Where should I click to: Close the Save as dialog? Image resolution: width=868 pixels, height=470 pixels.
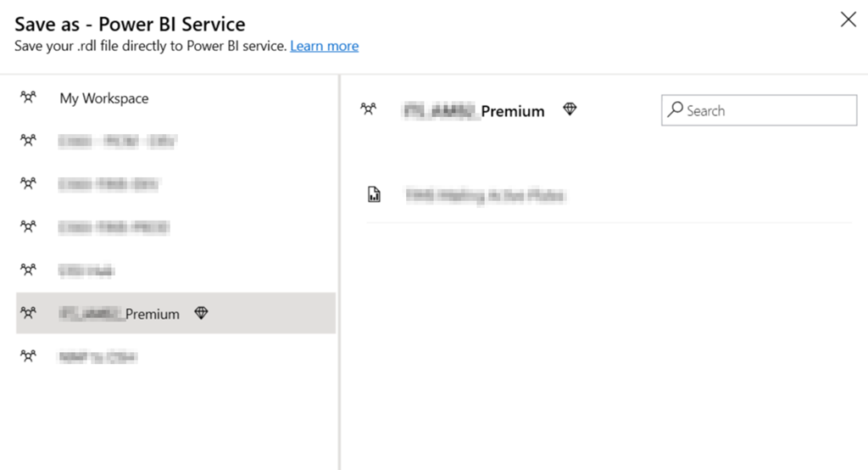(x=848, y=20)
